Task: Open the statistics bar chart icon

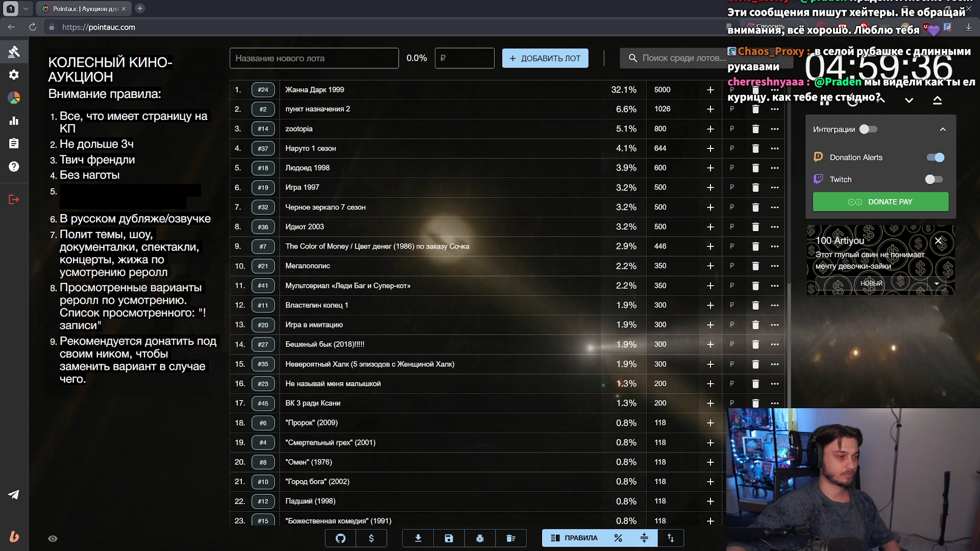Action: coord(14,121)
